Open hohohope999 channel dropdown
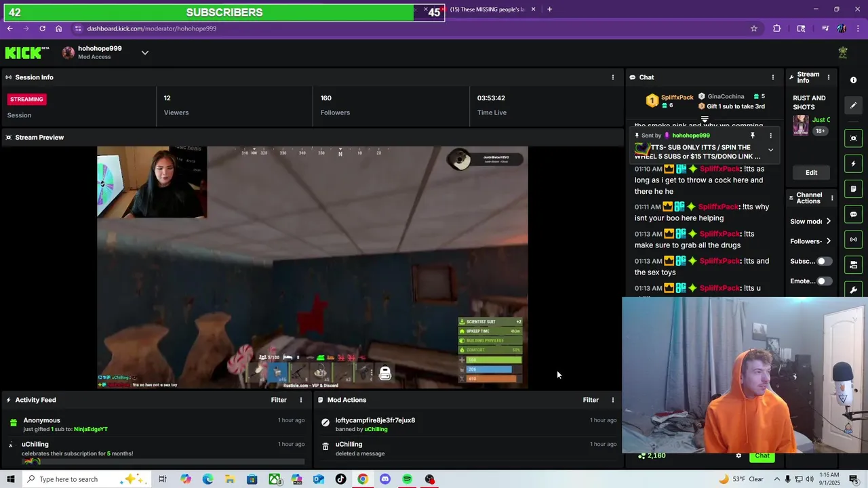The image size is (868, 488). [144, 53]
